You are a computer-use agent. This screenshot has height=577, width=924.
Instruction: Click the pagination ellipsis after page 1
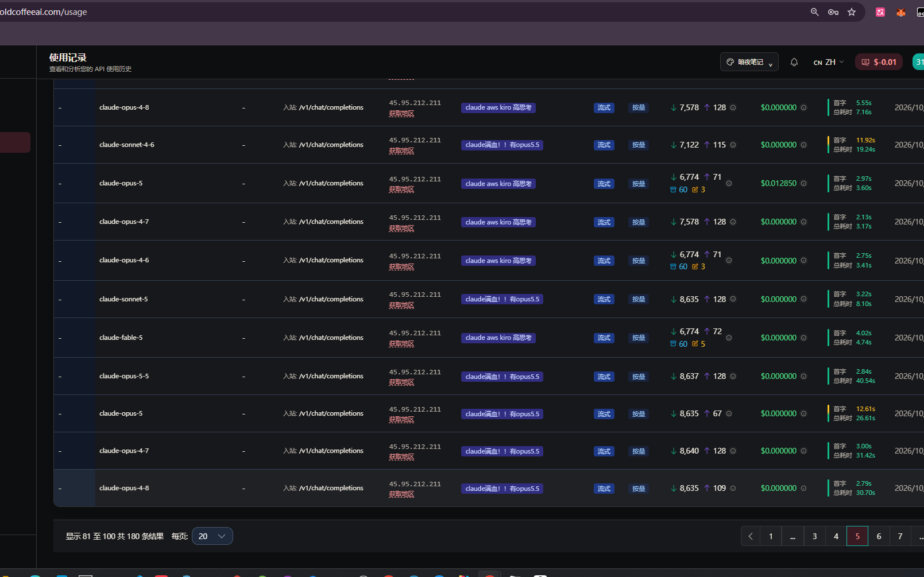(x=792, y=536)
